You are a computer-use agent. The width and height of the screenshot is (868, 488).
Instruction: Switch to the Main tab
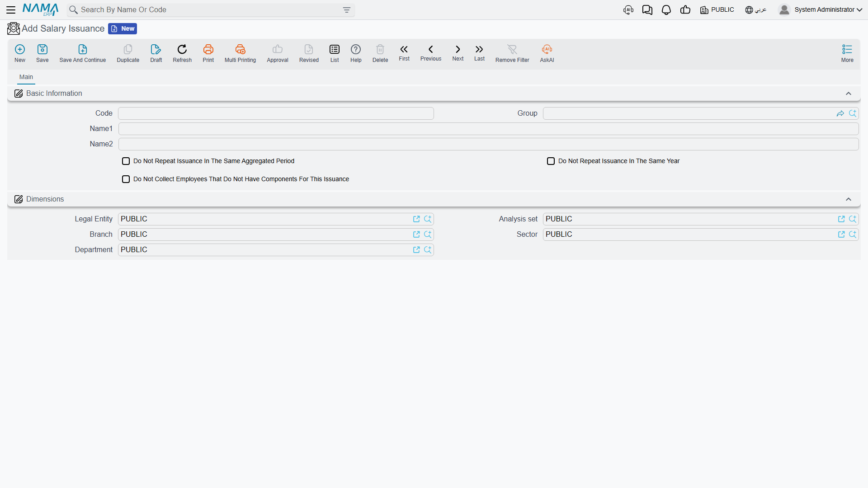[x=26, y=77]
